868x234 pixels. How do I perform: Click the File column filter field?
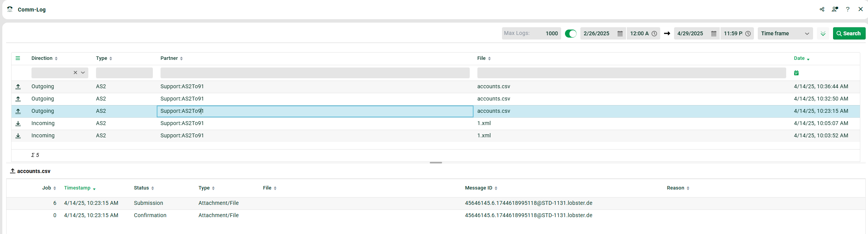click(x=631, y=73)
